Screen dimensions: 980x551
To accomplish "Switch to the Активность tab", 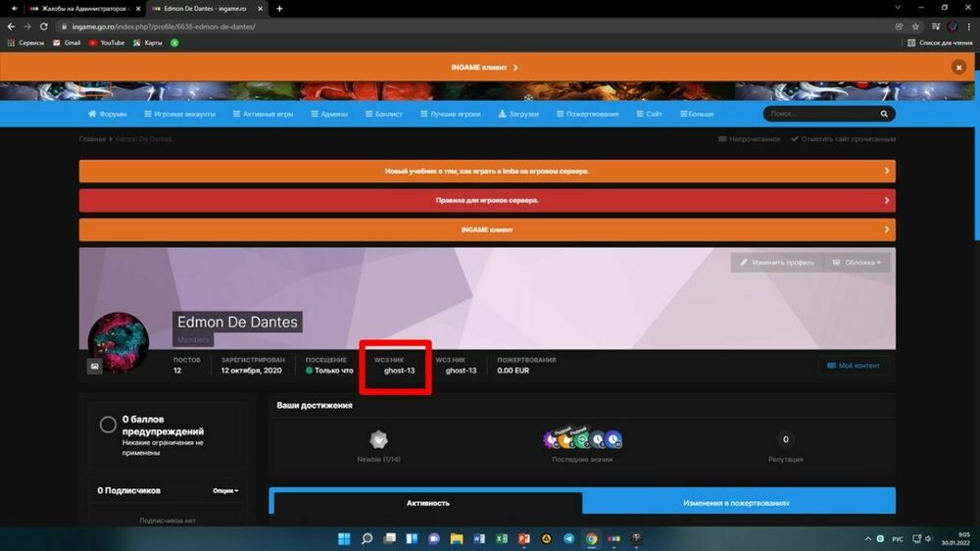I will click(x=427, y=502).
